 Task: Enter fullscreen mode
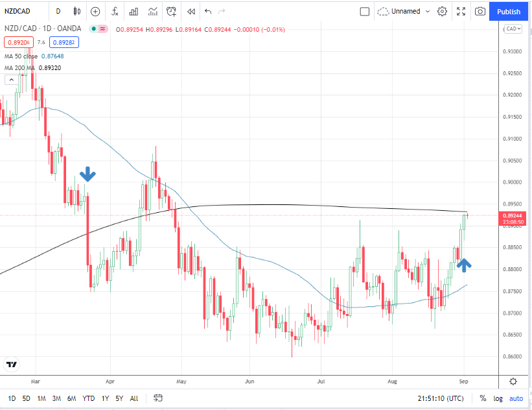pos(461,11)
